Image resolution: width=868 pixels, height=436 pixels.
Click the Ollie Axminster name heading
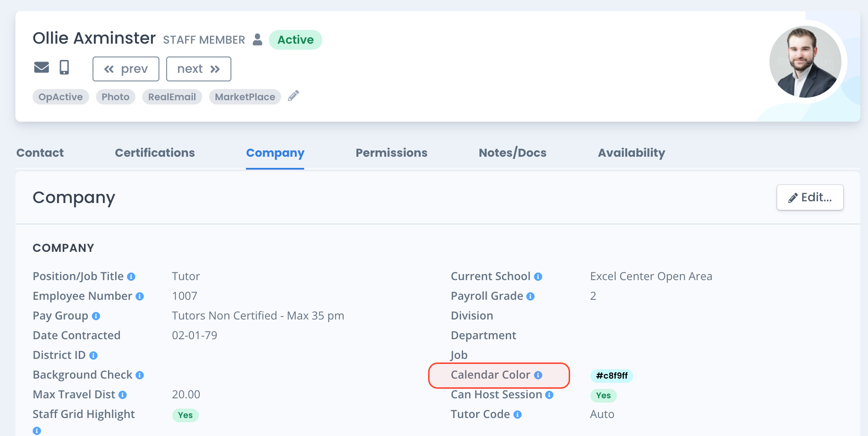click(x=94, y=38)
